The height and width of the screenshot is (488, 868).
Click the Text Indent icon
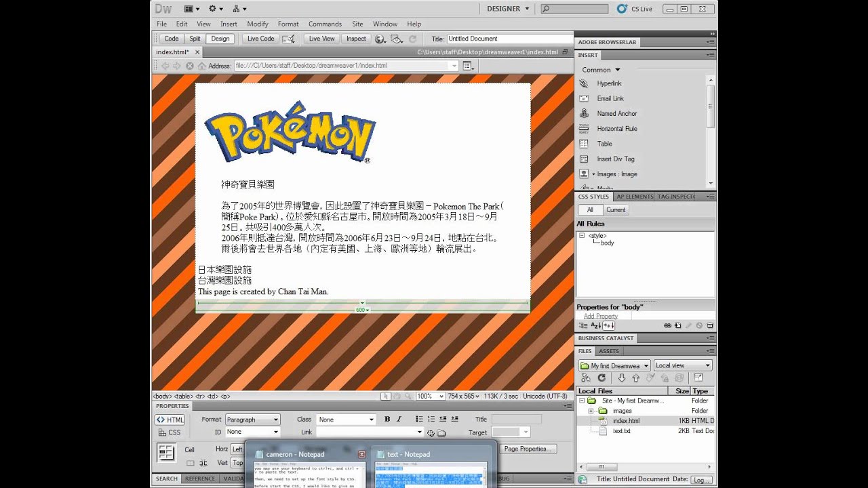[455, 419]
